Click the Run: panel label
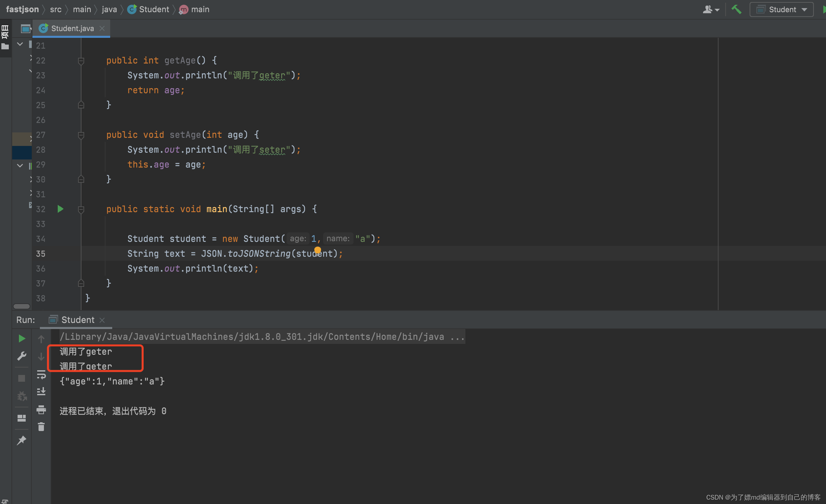This screenshot has height=504, width=826. [26, 320]
